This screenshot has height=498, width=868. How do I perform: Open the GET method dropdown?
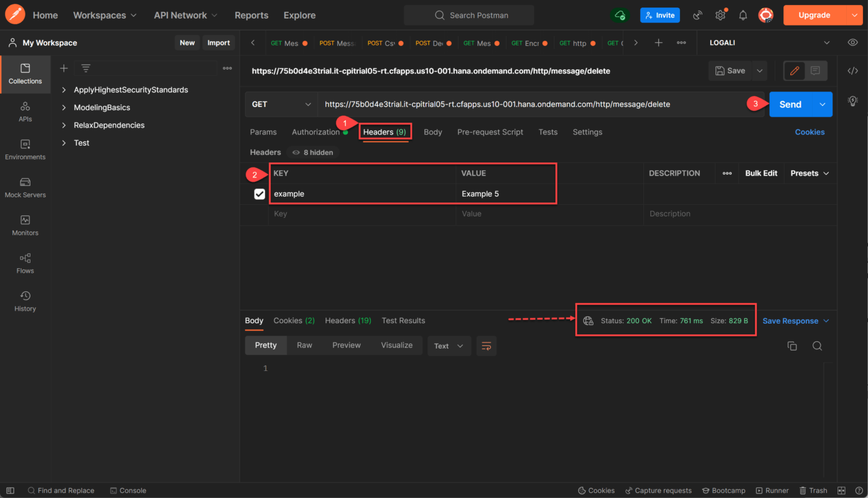pos(281,105)
